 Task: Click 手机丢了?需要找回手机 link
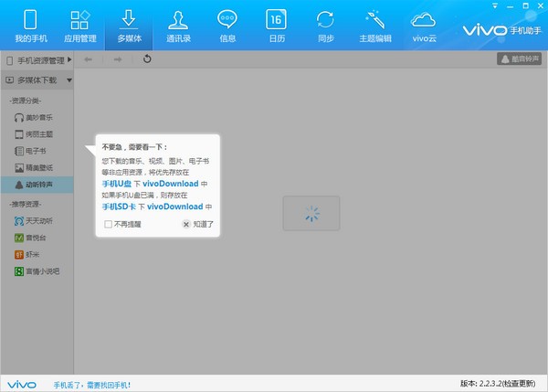pyautogui.click(x=91, y=384)
